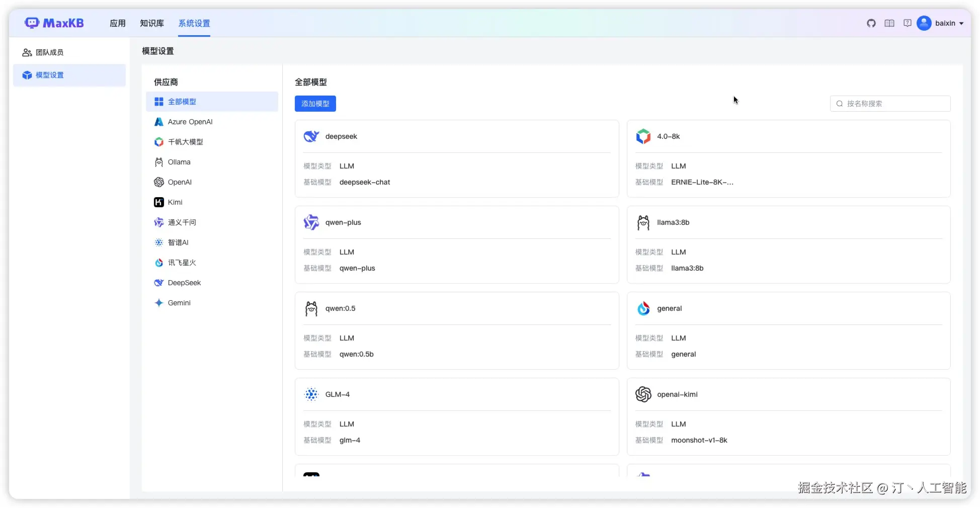Click the deepseek-chat base model text
Screen dimensions: 980x508
(x=365, y=182)
